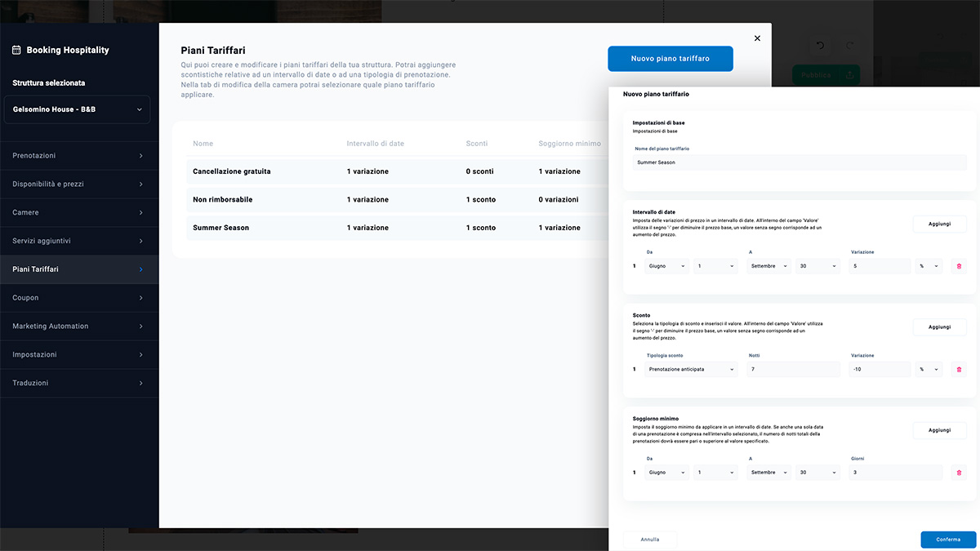Screen dimensions: 980x551
Task: Open Giugno month dropdown in Intervallo di date
Action: click(x=666, y=266)
